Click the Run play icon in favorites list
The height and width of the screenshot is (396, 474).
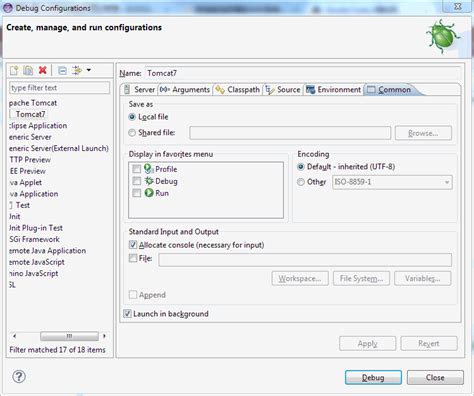(149, 193)
